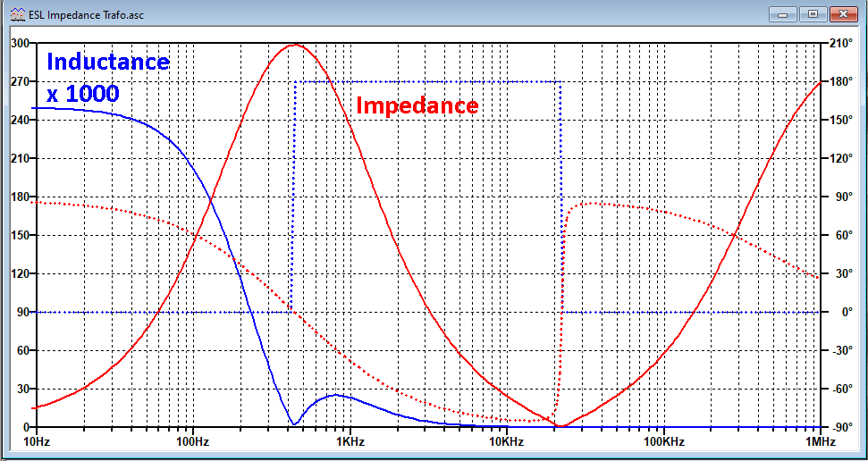Click the left axis value 30
868x461 pixels.
click(x=22, y=389)
